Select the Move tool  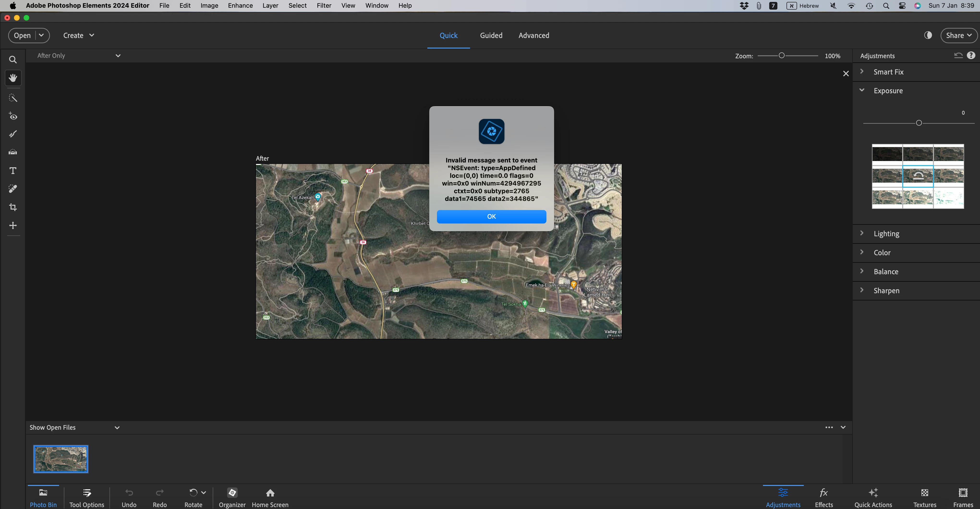tap(13, 225)
